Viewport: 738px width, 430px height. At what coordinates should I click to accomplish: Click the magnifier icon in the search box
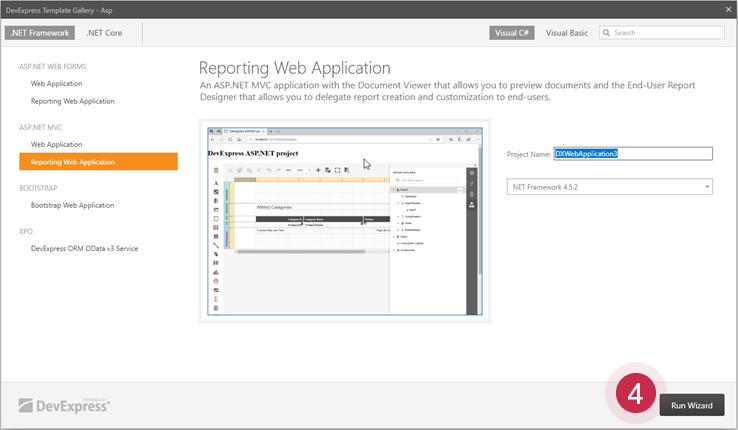[606, 32]
